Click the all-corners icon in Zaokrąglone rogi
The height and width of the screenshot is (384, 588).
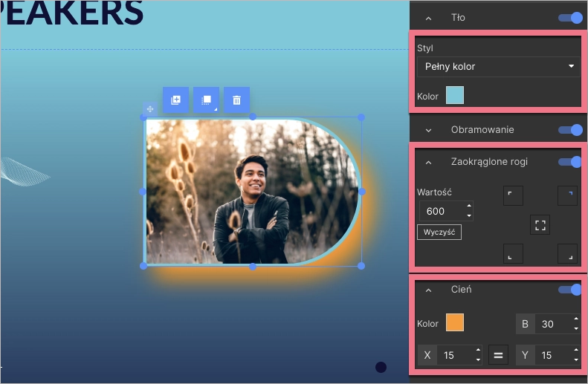pyautogui.click(x=540, y=225)
